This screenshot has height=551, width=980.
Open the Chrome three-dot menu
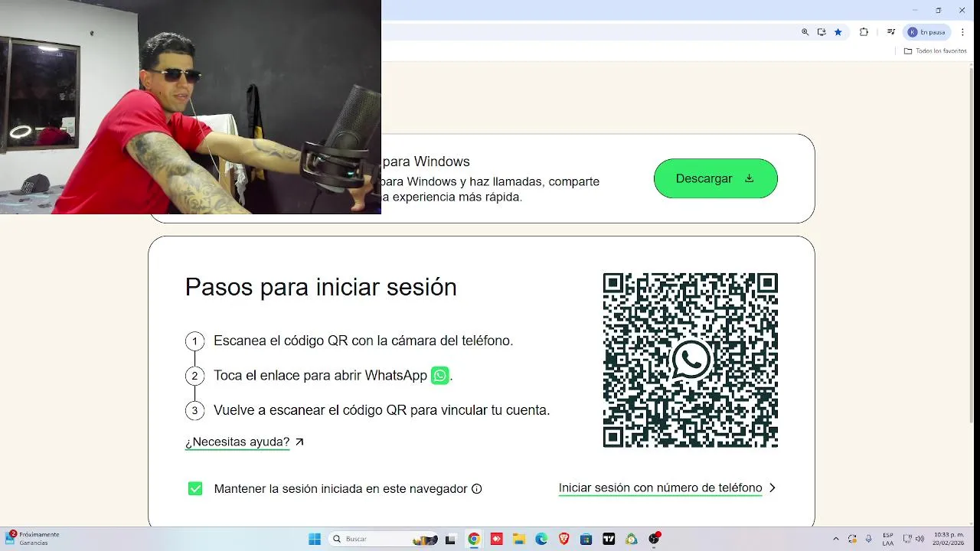coord(962,32)
